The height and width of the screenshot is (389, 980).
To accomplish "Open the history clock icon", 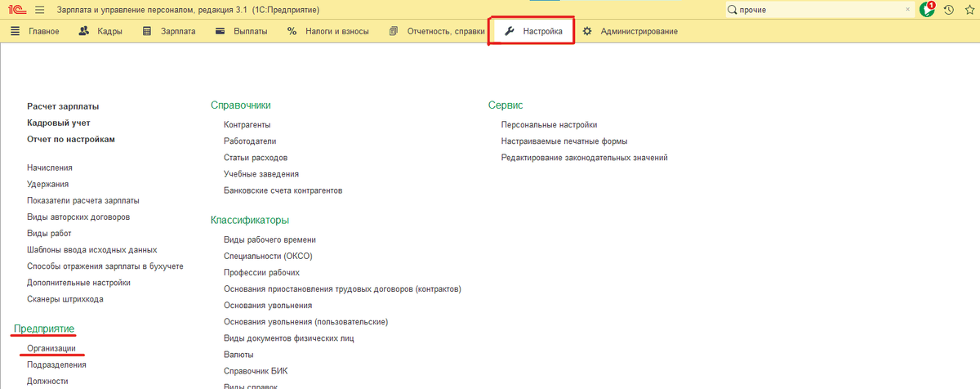I will click(x=949, y=10).
